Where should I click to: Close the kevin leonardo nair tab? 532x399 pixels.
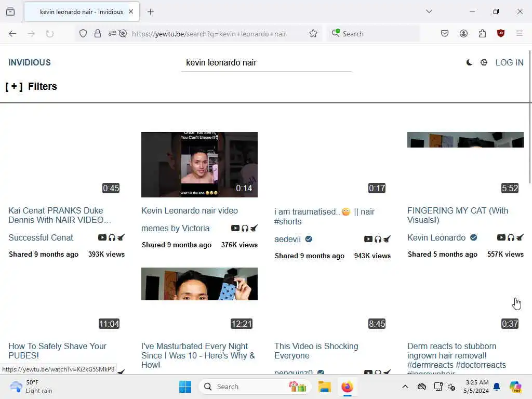point(131,11)
